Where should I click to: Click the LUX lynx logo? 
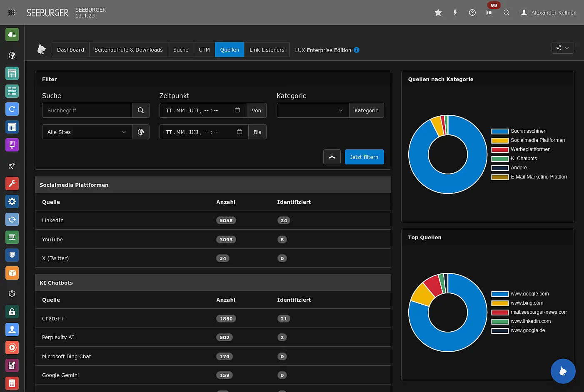click(41, 49)
